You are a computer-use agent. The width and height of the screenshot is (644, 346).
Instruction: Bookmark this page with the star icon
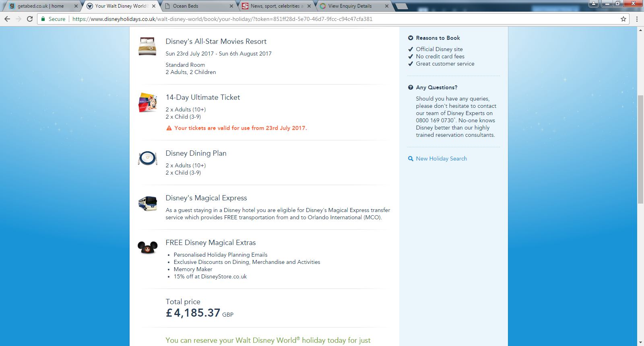(623, 19)
